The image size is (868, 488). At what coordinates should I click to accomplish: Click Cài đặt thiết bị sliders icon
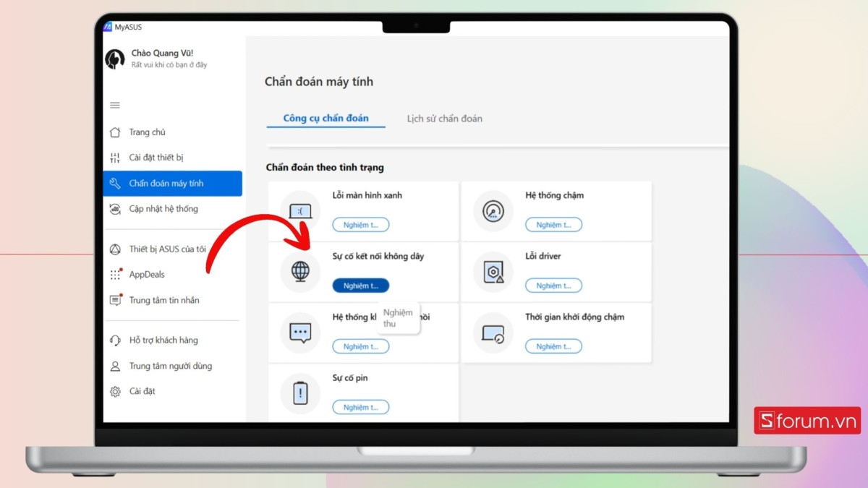click(x=115, y=158)
